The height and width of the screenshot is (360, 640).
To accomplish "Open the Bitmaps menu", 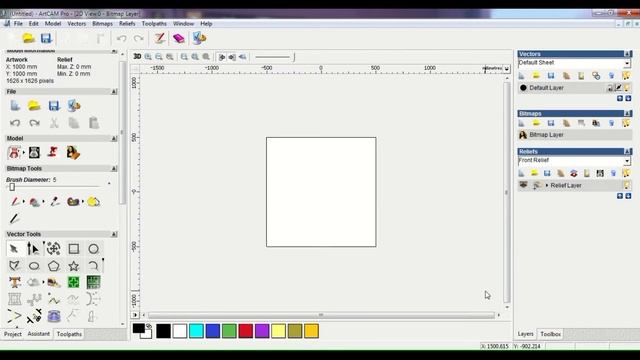I will 102,24.
